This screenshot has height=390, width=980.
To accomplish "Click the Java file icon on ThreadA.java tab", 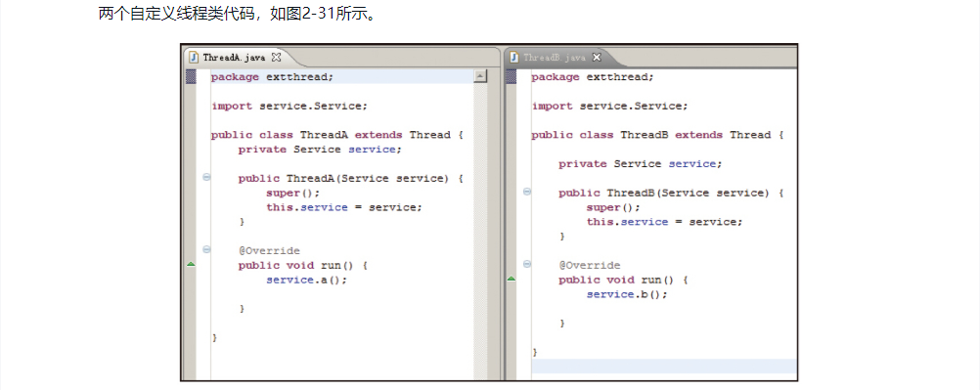I will (x=194, y=57).
